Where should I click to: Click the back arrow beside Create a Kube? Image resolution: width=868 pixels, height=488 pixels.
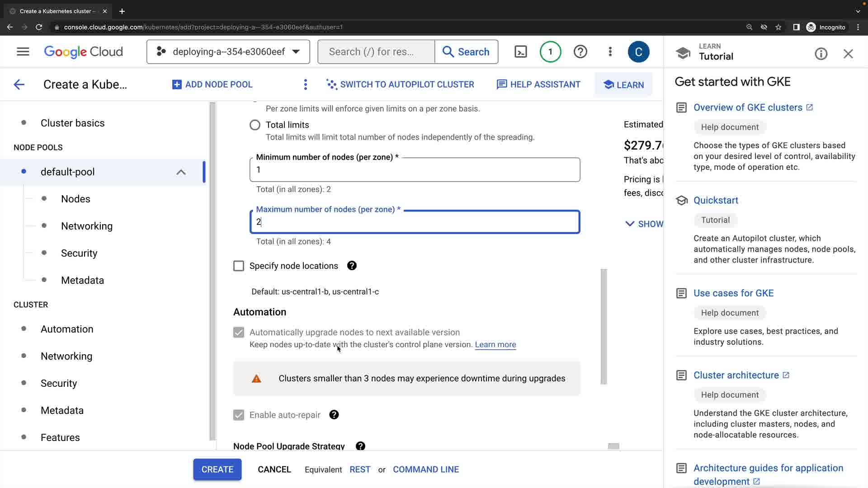point(19,84)
